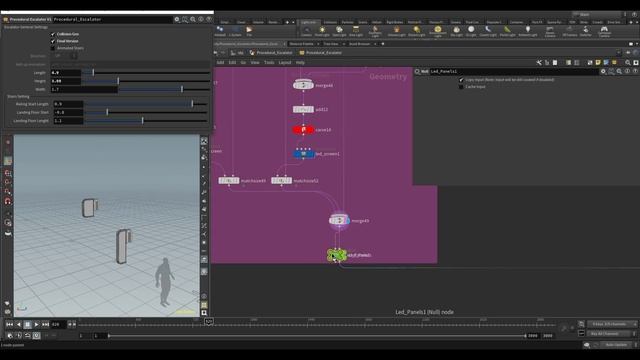640x360 pixels.
Task: Select the Spot Light shelf tool
Action: tap(339, 31)
